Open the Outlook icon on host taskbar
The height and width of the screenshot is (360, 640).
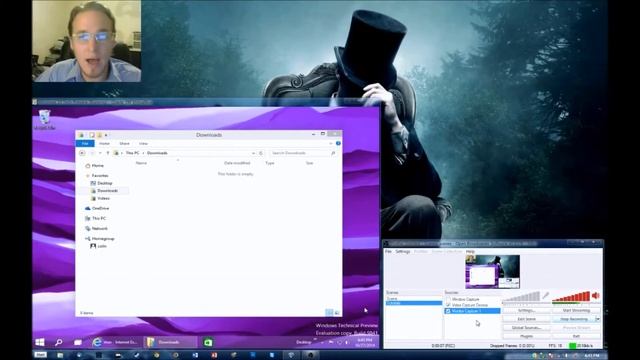[195, 355]
